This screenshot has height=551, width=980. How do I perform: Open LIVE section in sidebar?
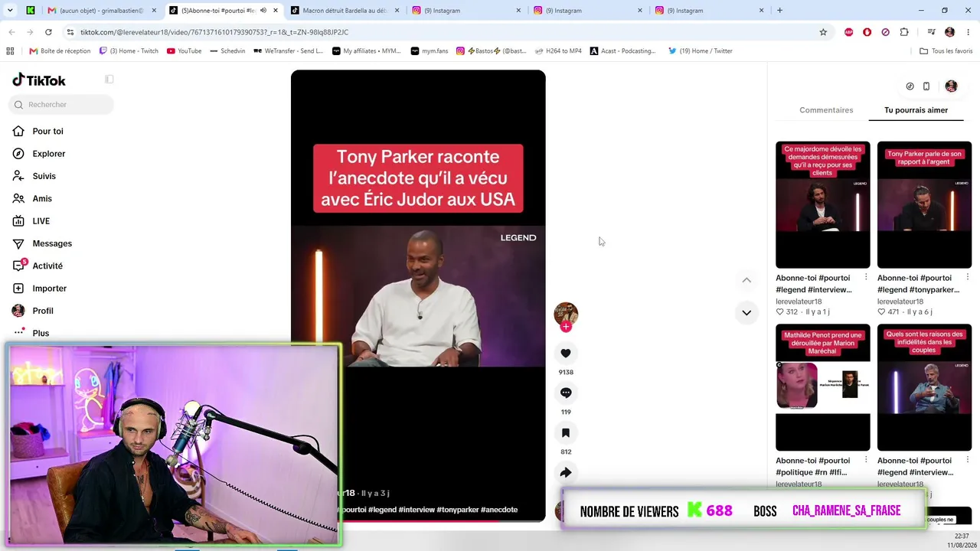pyautogui.click(x=41, y=220)
